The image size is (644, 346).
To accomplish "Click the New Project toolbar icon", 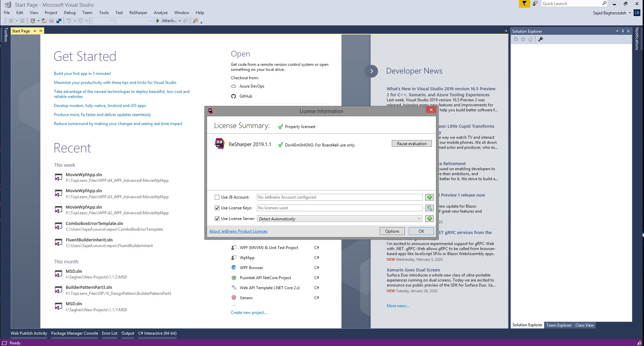I will tap(32, 21).
